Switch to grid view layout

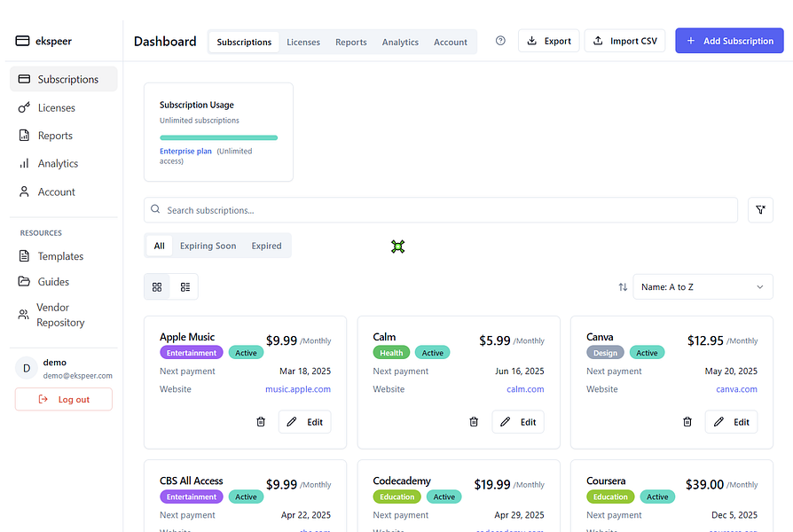(157, 287)
